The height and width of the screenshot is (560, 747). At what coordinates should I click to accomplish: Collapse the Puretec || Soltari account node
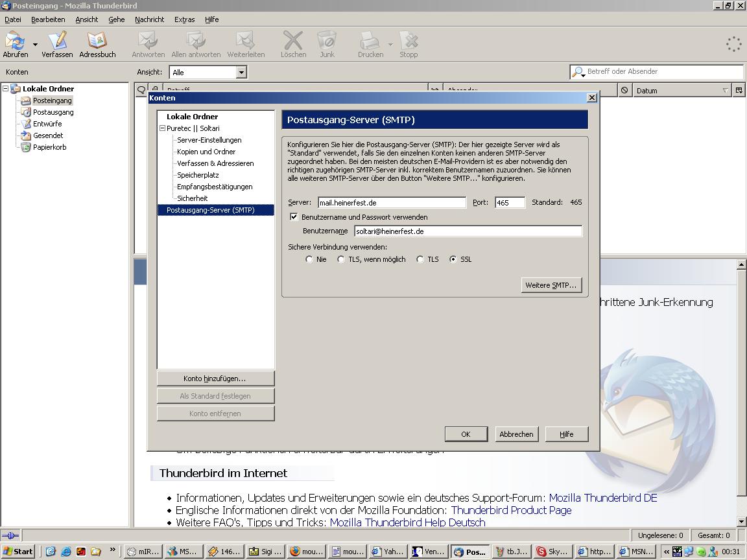(162, 128)
